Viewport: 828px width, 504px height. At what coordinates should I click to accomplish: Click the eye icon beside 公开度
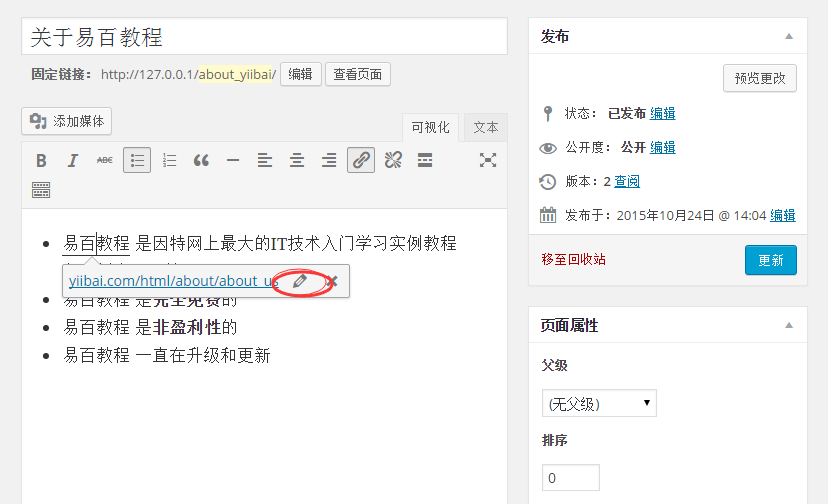(548, 148)
